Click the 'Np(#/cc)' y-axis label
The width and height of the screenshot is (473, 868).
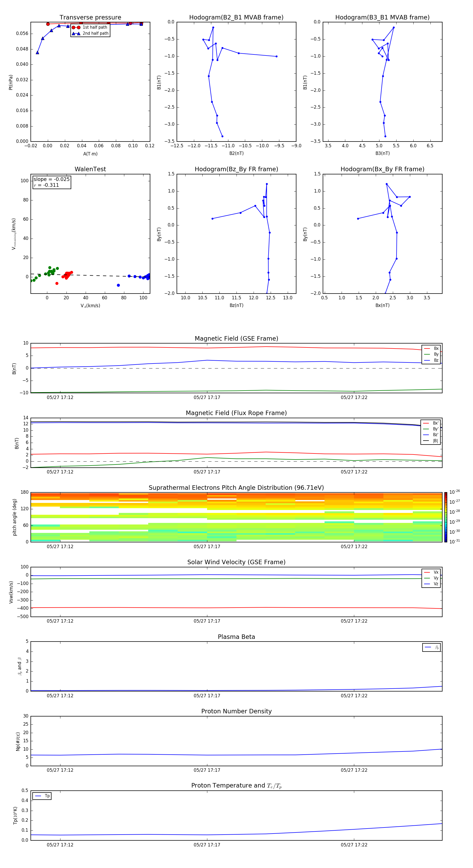[x=18, y=741]
